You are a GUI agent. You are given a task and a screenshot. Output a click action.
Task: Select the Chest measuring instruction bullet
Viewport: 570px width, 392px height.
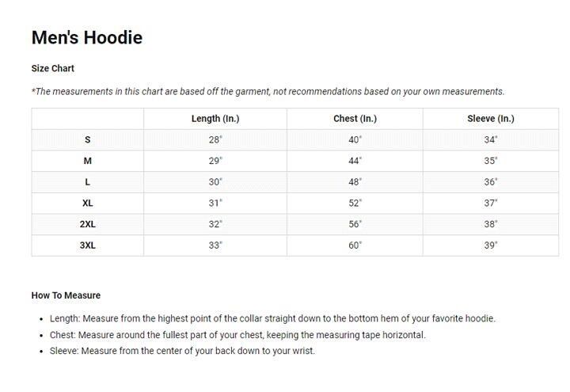pyautogui.click(x=237, y=335)
